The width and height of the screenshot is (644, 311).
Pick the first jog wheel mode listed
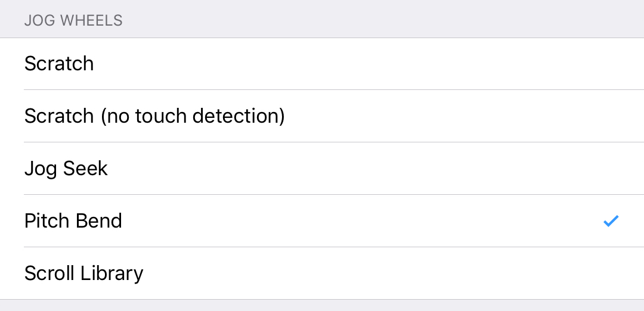(322, 64)
